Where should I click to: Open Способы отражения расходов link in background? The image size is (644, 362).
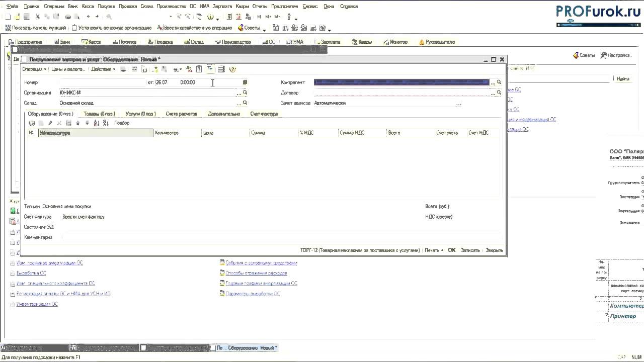[257, 273]
